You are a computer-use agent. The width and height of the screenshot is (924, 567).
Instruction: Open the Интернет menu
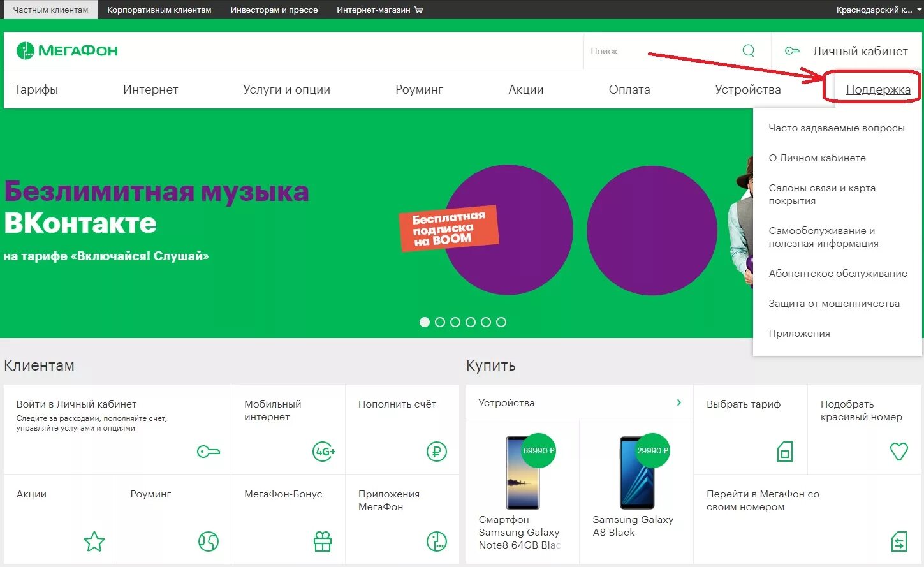click(150, 90)
